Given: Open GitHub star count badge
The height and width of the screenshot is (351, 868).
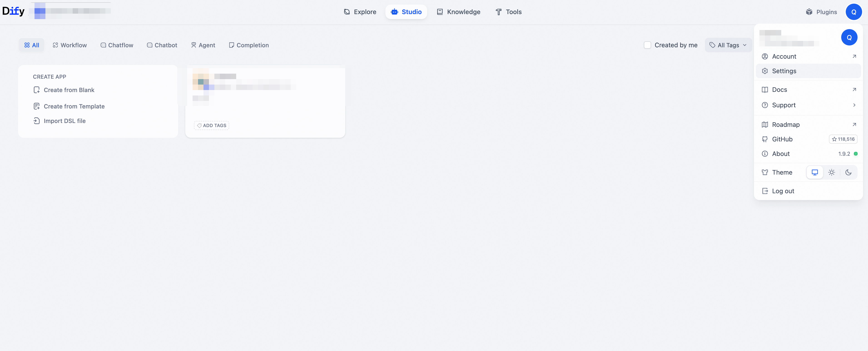Looking at the screenshot, I should 843,139.
